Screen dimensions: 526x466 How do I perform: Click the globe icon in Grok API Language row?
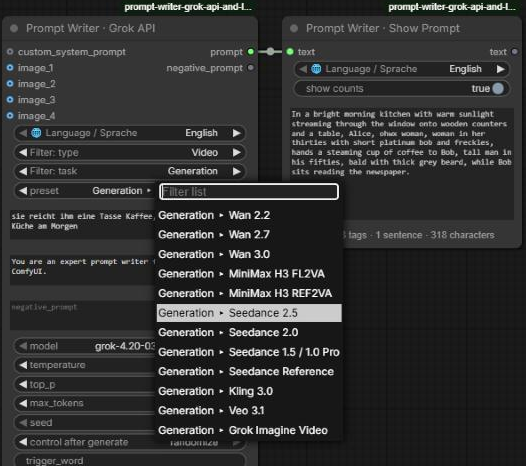[36, 133]
